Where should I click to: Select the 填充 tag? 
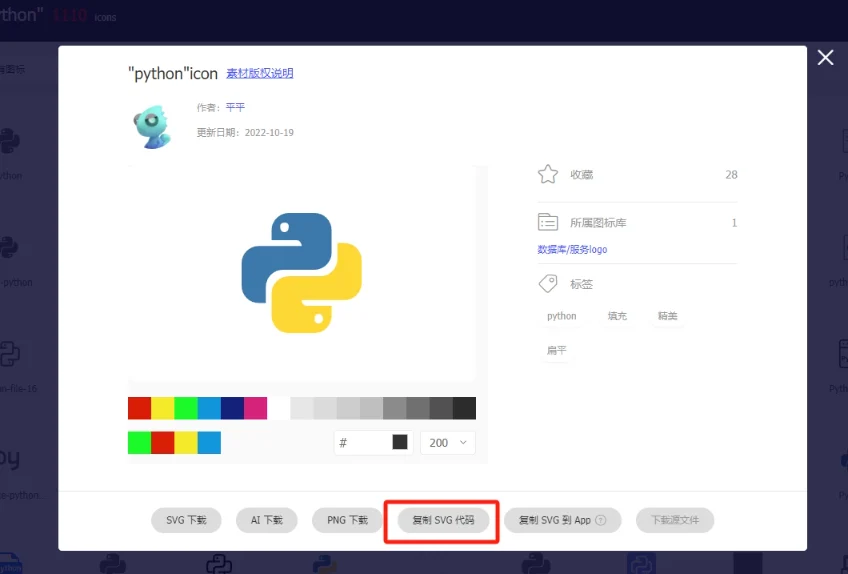tap(617, 316)
